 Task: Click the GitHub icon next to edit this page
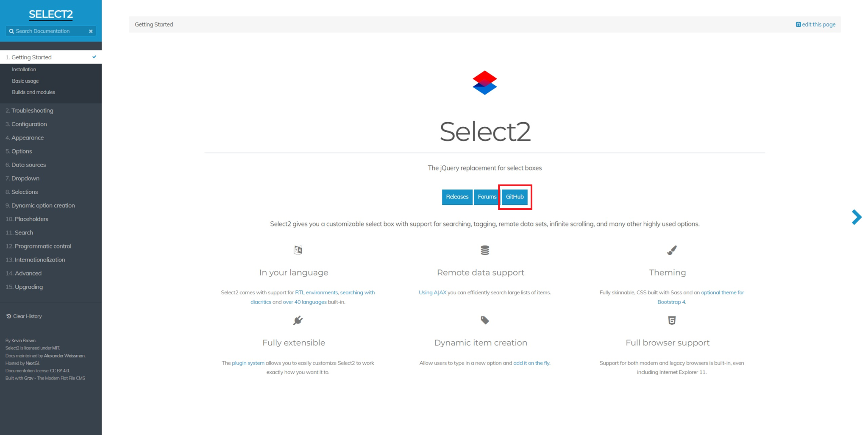(798, 24)
